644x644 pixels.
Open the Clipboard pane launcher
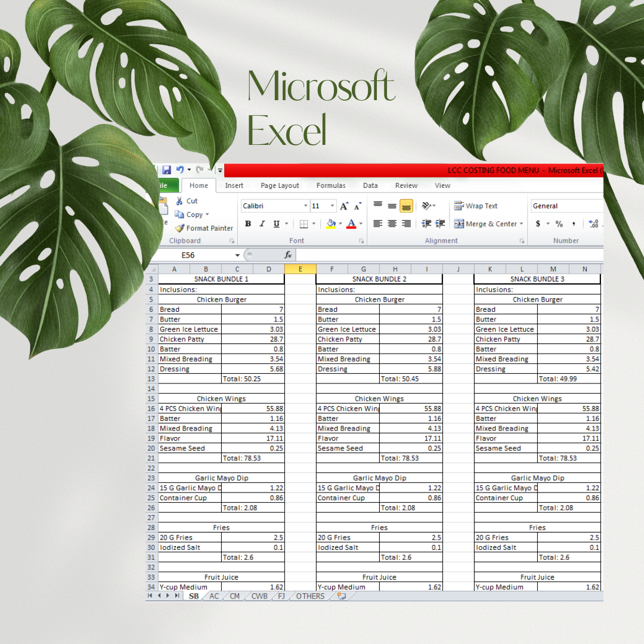pyautogui.click(x=232, y=241)
